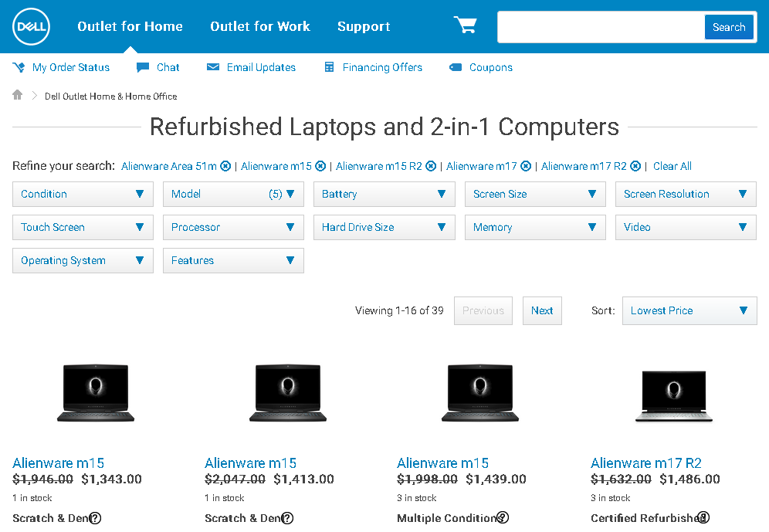Screen dimensions: 769x532
Task: Remove the Alienware m15 R2 filter
Action: pos(431,166)
